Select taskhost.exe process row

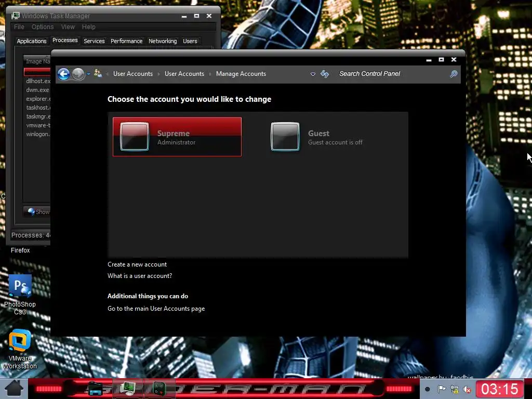click(37, 108)
